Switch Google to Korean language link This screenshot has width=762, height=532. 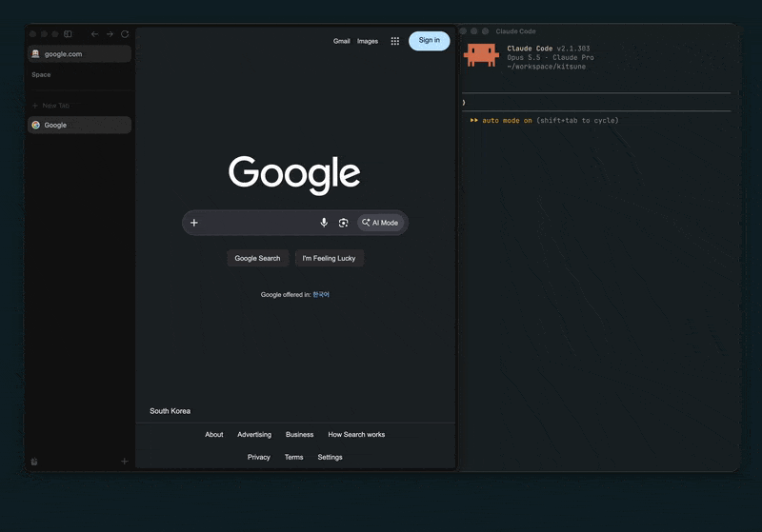point(321,295)
